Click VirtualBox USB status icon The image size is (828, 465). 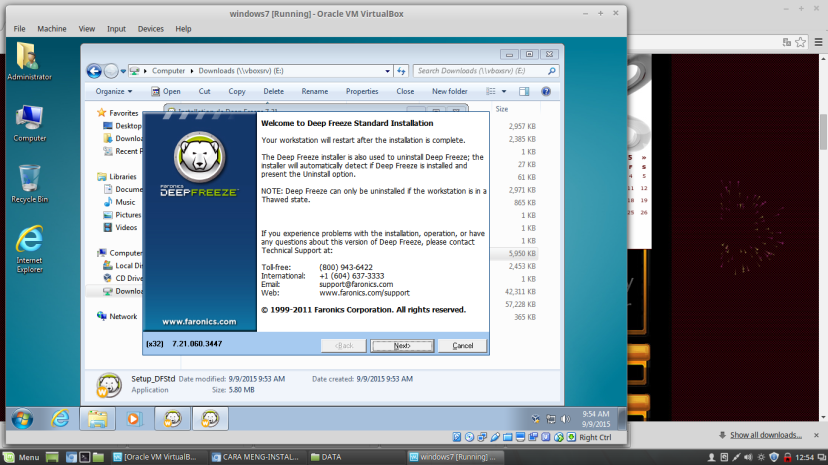[495, 437]
